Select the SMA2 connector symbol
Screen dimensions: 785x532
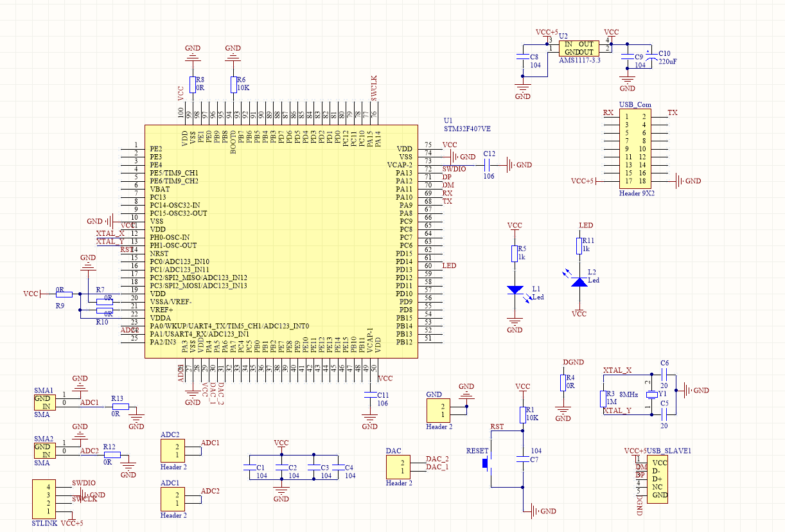click(44, 451)
